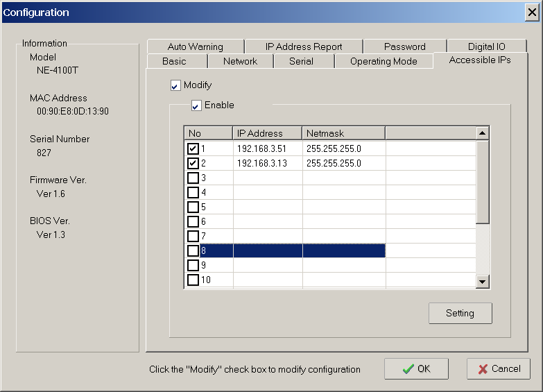Screen dimensions: 543x392
Task: Close the Configuration dialog with X
Action: (x=532, y=12)
